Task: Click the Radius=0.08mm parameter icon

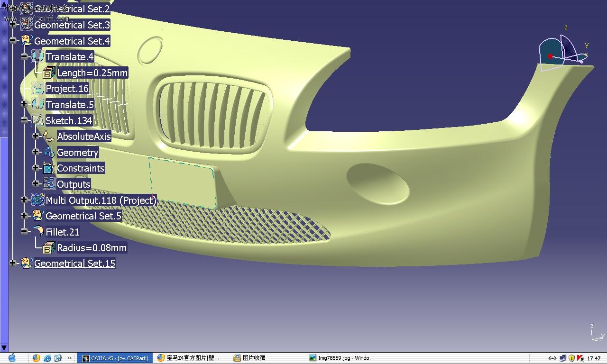Action: pyautogui.click(x=49, y=247)
